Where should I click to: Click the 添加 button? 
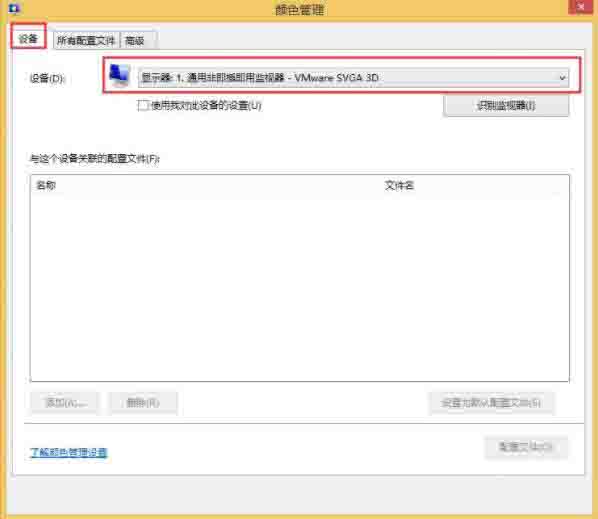[x=65, y=403]
